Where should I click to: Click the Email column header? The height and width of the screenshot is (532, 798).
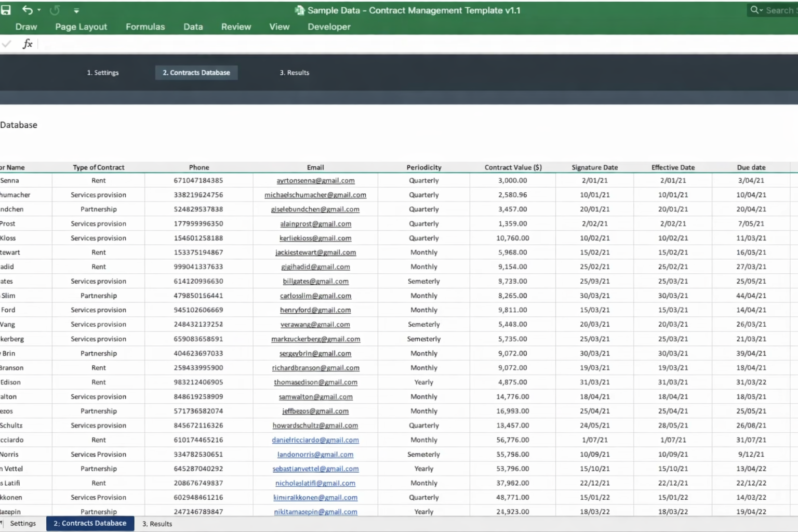click(x=315, y=167)
